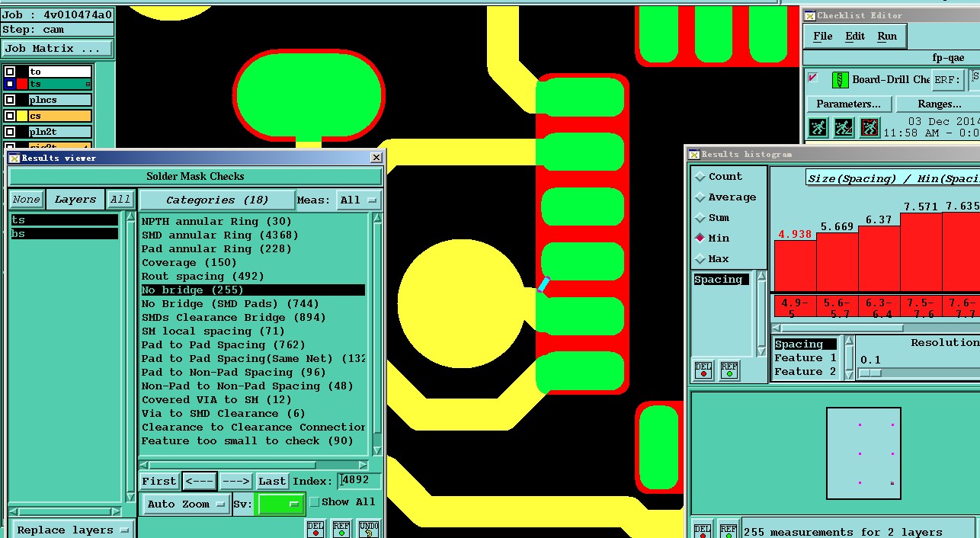980x538 pixels.
Task: Select the Sum radio option
Action: pos(700,217)
